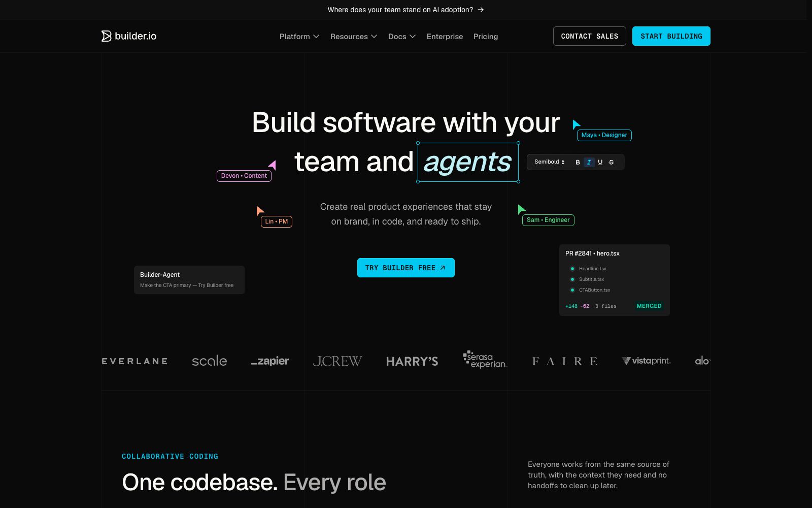Viewport: 812px width, 508px height.
Task: Select the Devon • Content label
Action: (244, 176)
